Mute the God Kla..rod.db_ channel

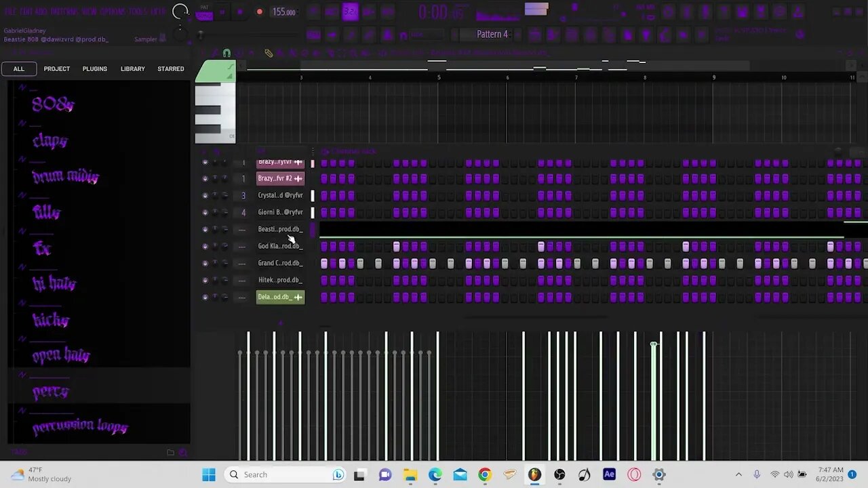(x=205, y=246)
